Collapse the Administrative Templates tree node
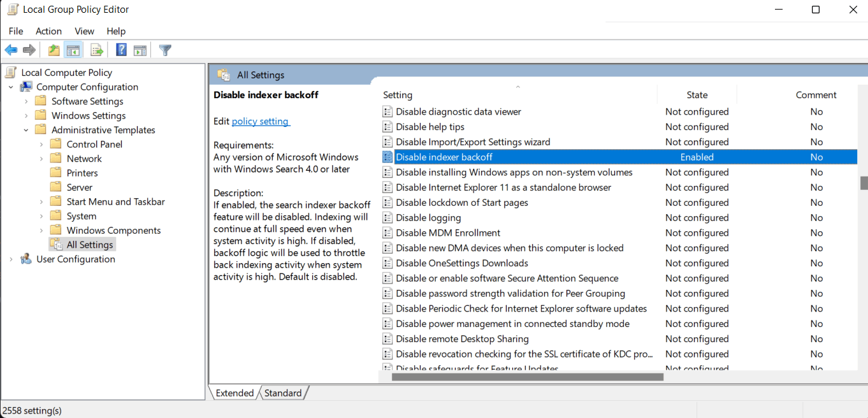 point(26,130)
